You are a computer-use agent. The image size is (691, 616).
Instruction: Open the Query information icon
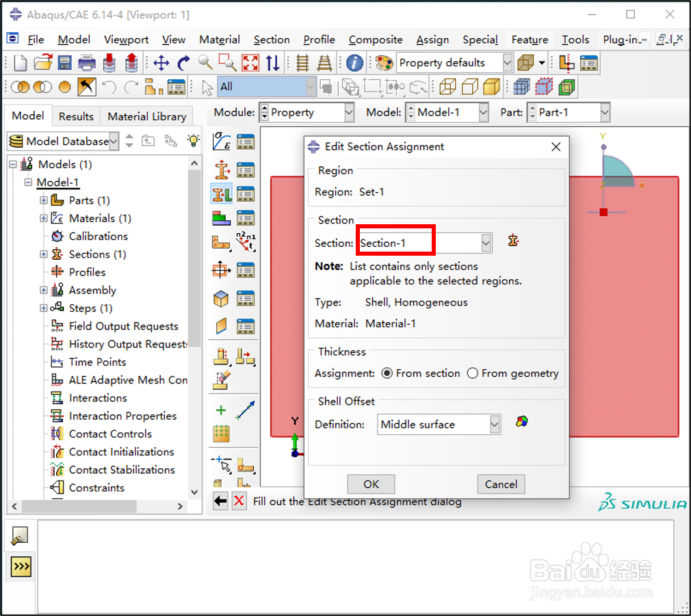tap(354, 63)
